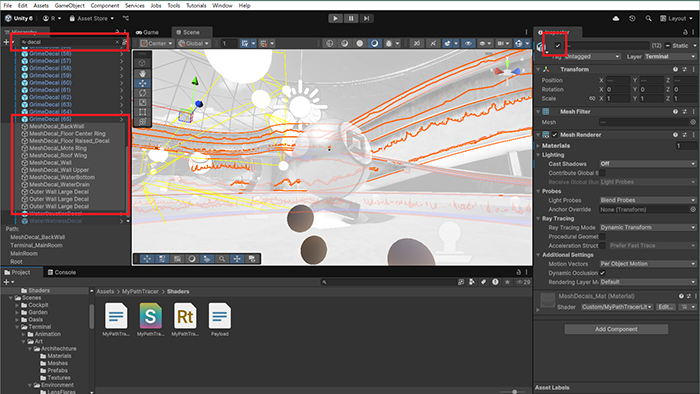The height and width of the screenshot is (394, 700).
Task: Toggle Acceleration Structure checkbox
Action: click(x=603, y=246)
